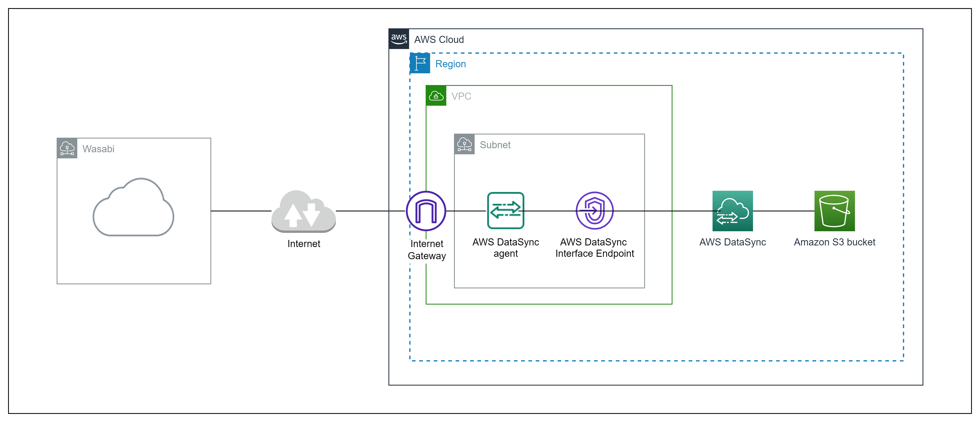Click the line connecting DataSync to S3 bucket
This screenshot has height=422, width=980.
[784, 211]
